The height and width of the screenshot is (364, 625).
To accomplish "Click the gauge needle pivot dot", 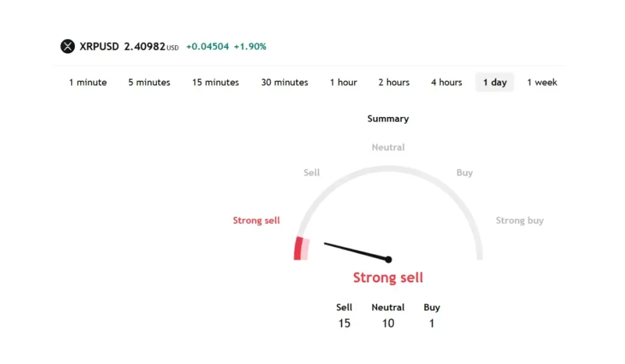I will (388, 260).
